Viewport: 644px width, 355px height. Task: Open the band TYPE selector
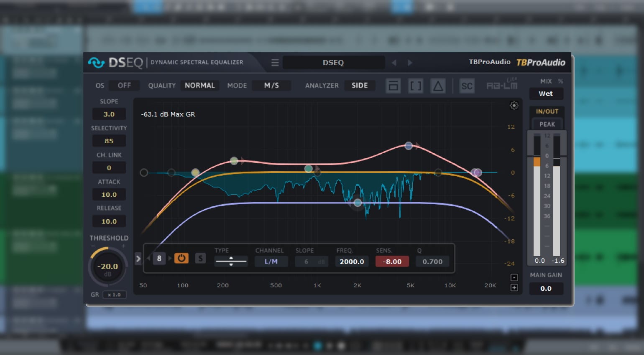click(x=231, y=261)
